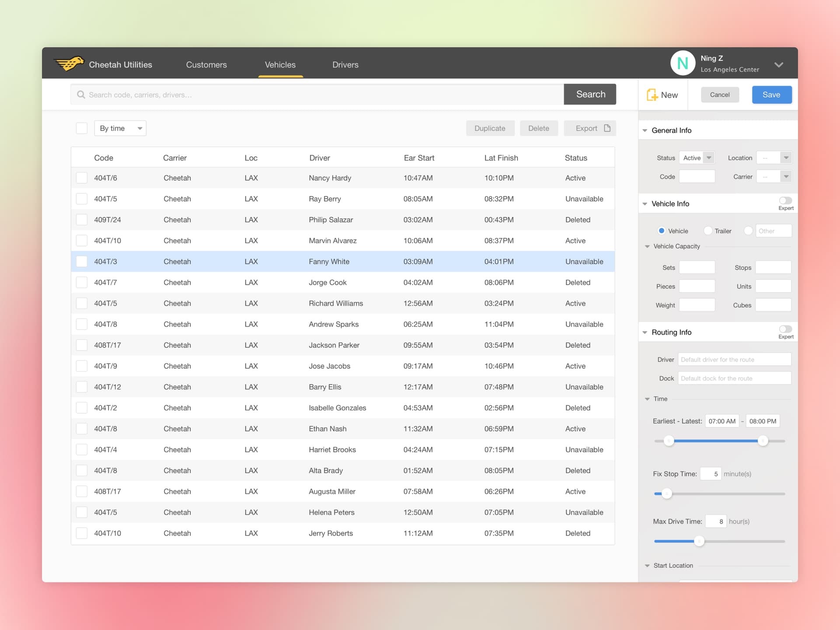Click the Save button
840x630 pixels.
(x=770, y=94)
